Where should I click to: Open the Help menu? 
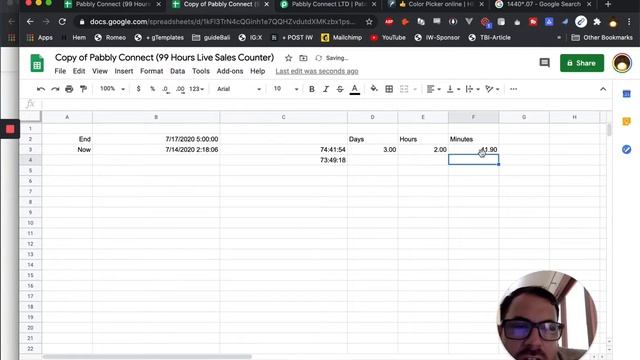pyautogui.click(x=258, y=71)
